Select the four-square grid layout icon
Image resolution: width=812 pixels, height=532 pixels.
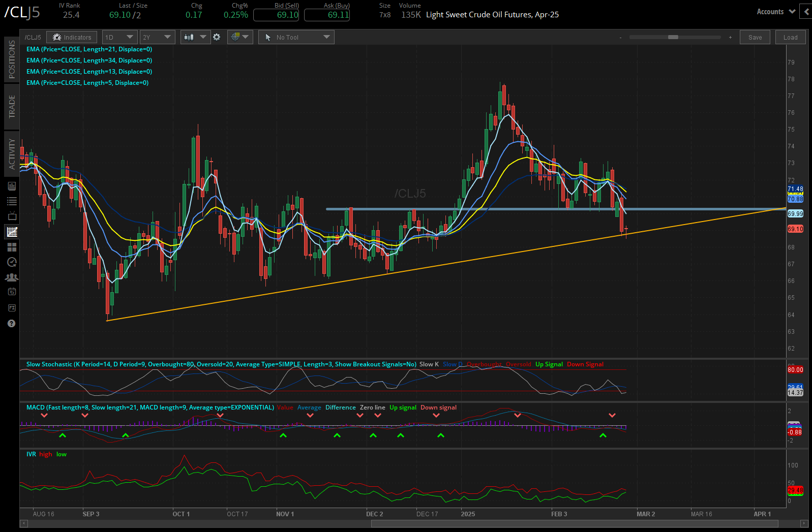coord(12,247)
